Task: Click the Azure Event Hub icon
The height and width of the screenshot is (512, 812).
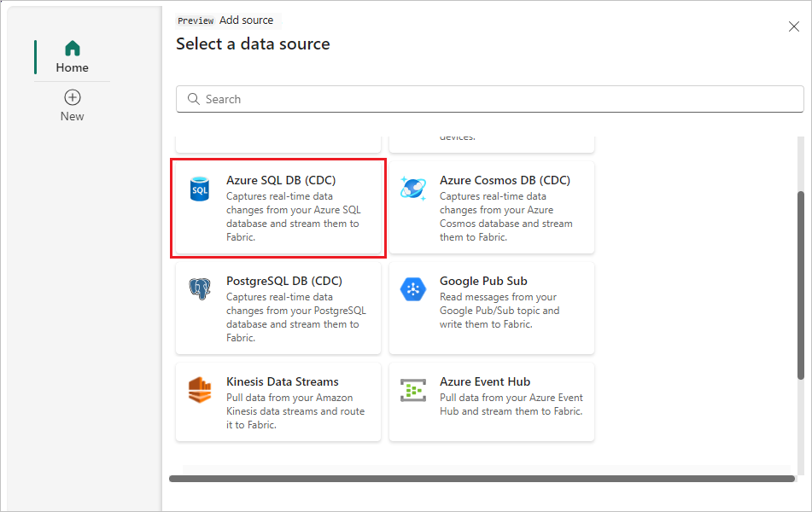Action: click(413, 388)
